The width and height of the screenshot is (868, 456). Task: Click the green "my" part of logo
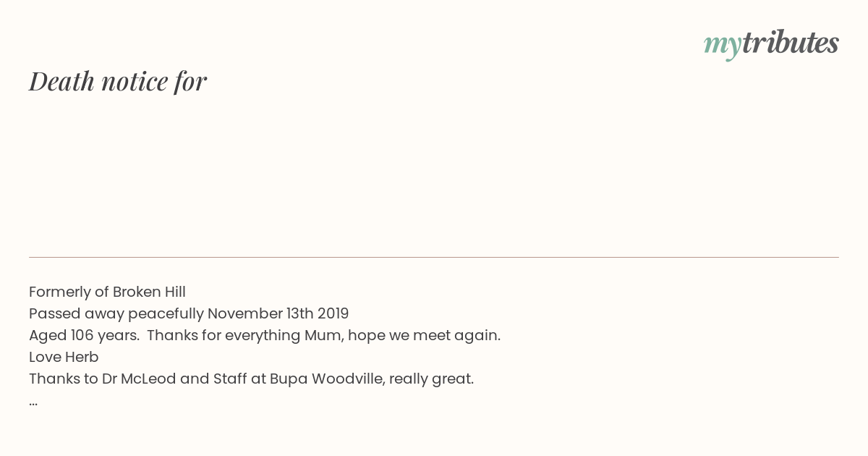[722, 46]
